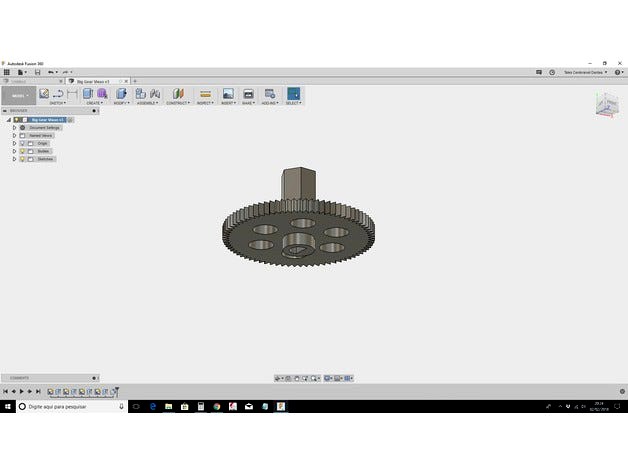Expand the Document Settings tree node

click(x=14, y=128)
